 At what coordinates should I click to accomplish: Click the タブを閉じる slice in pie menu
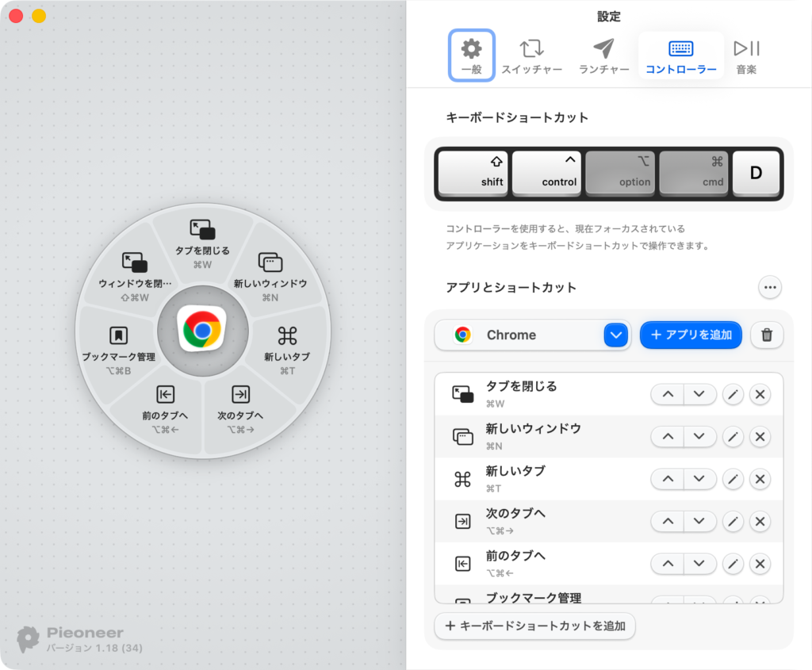[202, 242]
